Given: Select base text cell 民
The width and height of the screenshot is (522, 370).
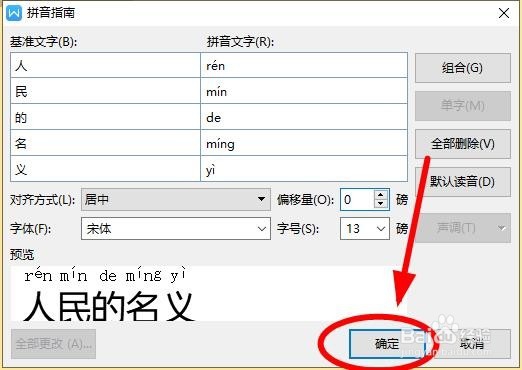Looking at the screenshot, I should pyautogui.click(x=105, y=91).
